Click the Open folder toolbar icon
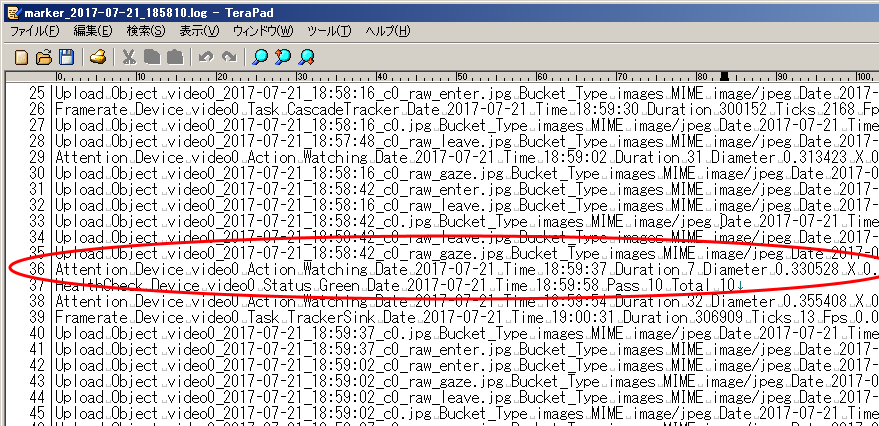 click(44, 57)
